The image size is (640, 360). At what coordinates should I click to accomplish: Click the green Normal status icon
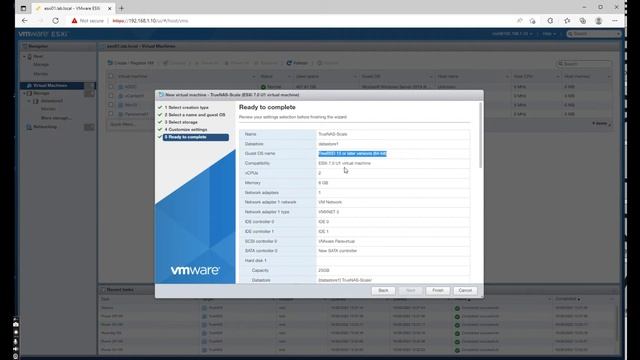[x=263, y=87]
